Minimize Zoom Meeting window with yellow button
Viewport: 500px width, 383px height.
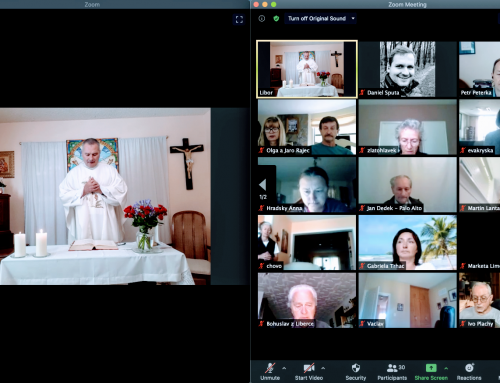[x=265, y=4]
